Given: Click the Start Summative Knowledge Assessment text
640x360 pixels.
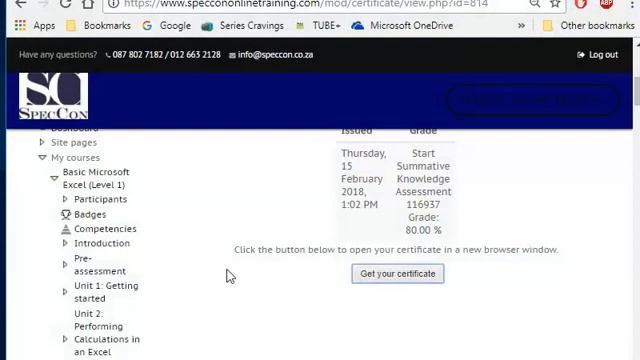Looking at the screenshot, I should [423, 173].
